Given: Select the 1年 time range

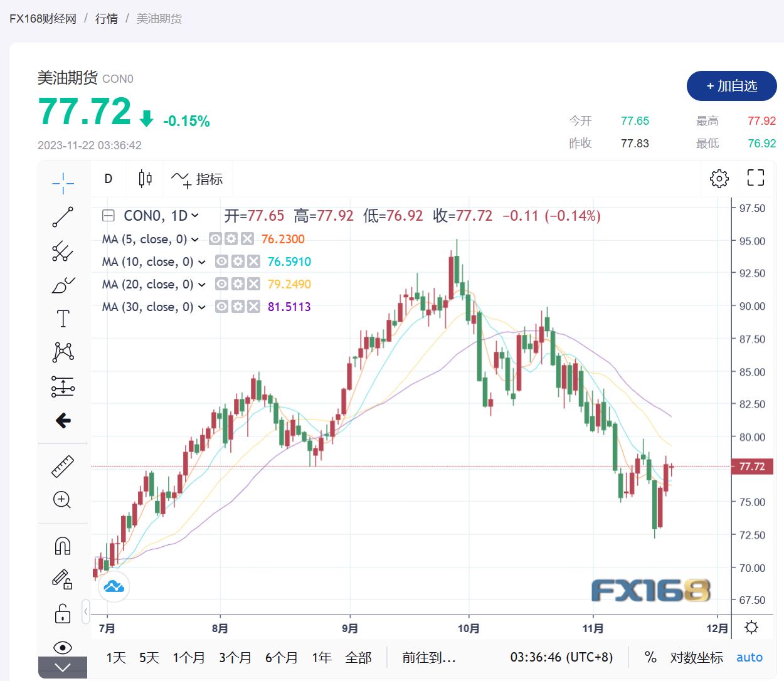Looking at the screenshot, I should point(322,657).
